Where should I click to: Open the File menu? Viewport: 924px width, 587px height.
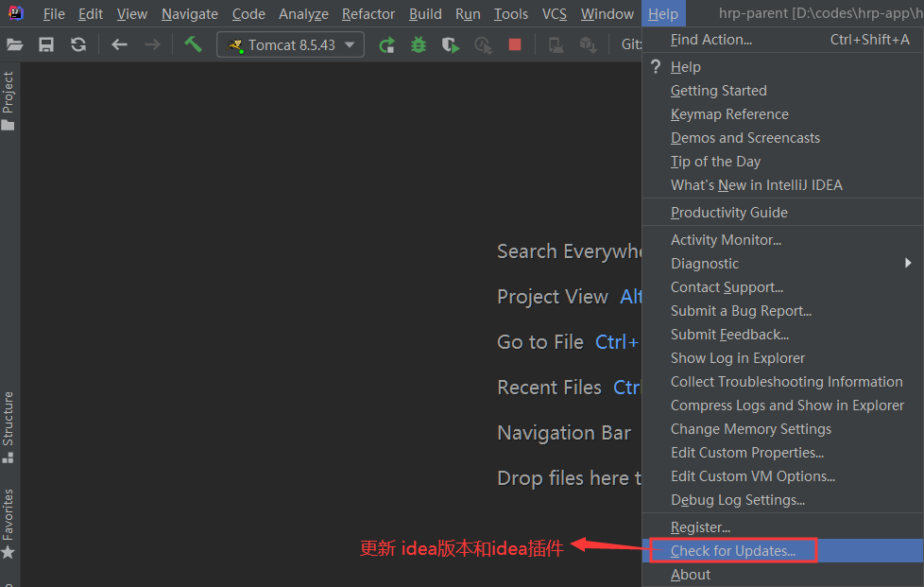tap(54, 13)
